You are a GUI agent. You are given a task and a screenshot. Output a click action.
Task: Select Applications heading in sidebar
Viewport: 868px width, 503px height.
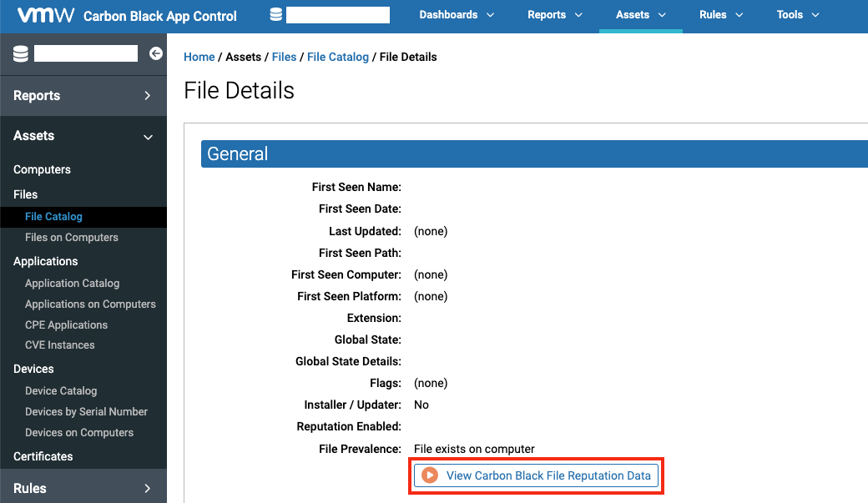pyautogui.click(x=45, y=261)
